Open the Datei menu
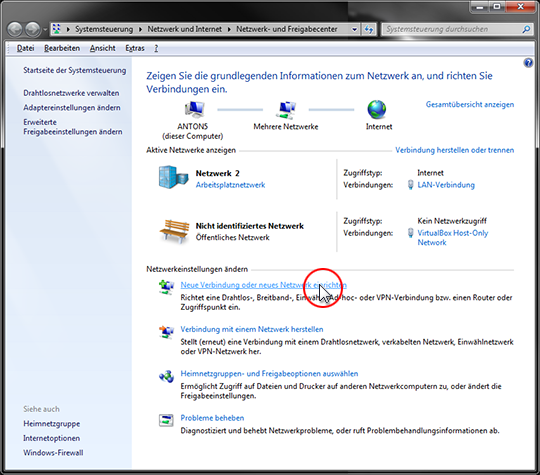540x475 pixels. click(25, 48)
